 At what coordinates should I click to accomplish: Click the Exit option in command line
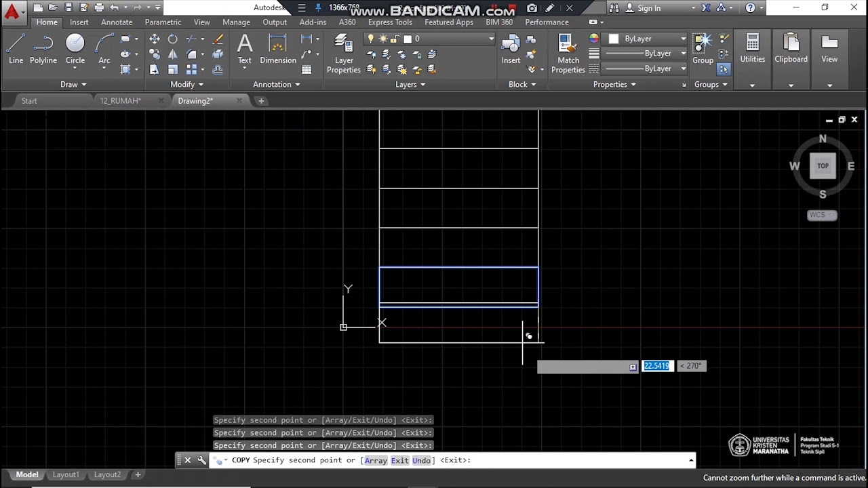[399, 460]
